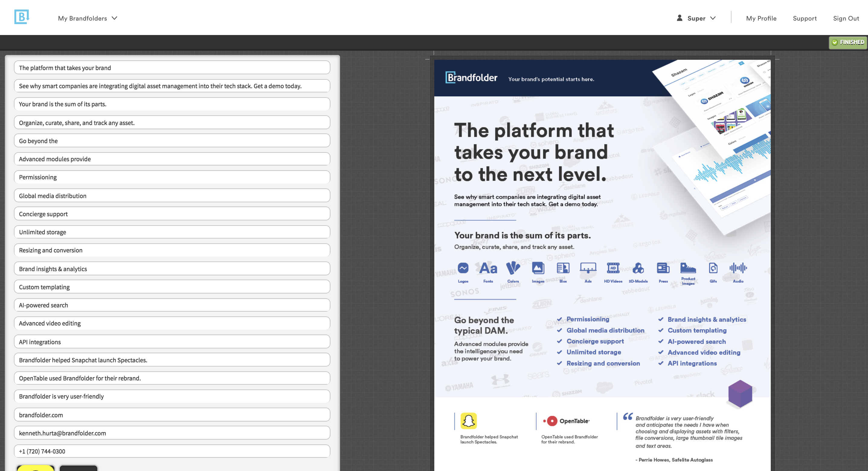Viewport: 868px width, 471px height.
Task: Select the HD Videos icon
Action: pos(613,268)
